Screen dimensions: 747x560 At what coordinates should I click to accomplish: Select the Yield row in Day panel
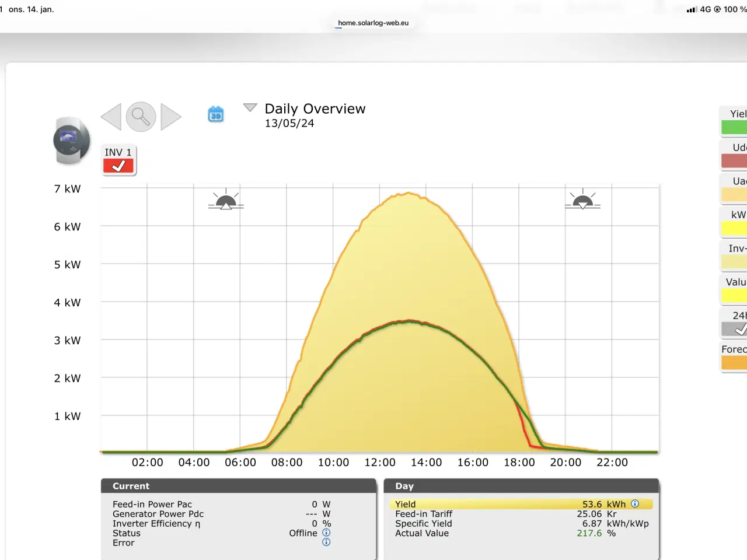pos(519,504)
